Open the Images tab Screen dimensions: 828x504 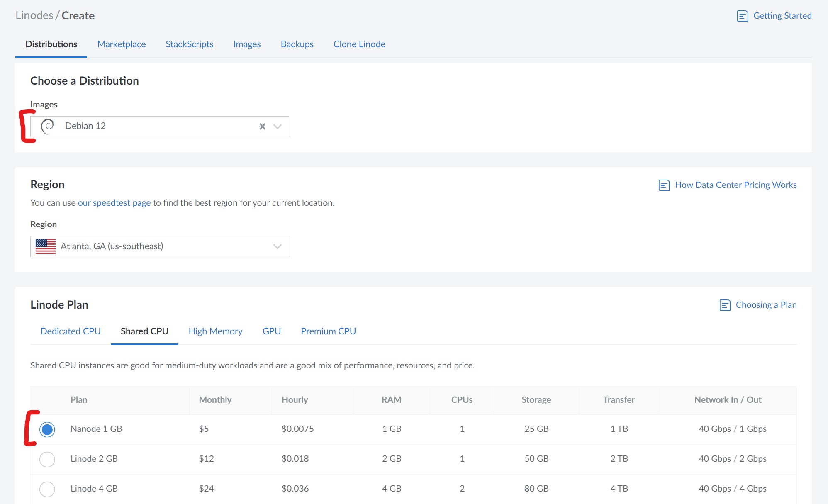[x=247, y=44]
